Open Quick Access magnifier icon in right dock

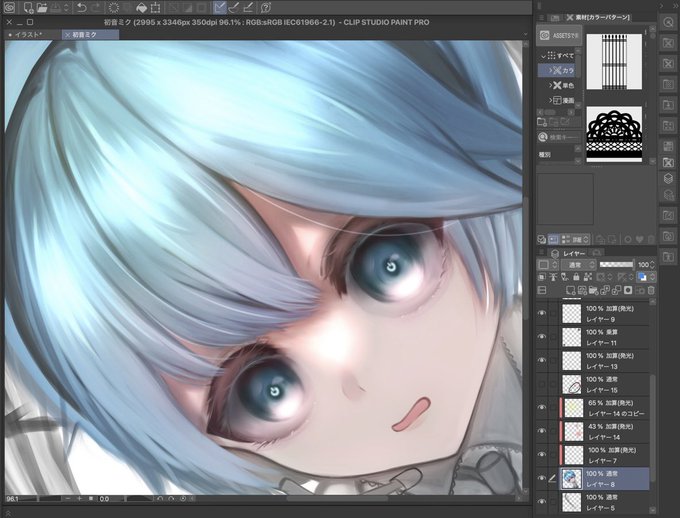668,22
